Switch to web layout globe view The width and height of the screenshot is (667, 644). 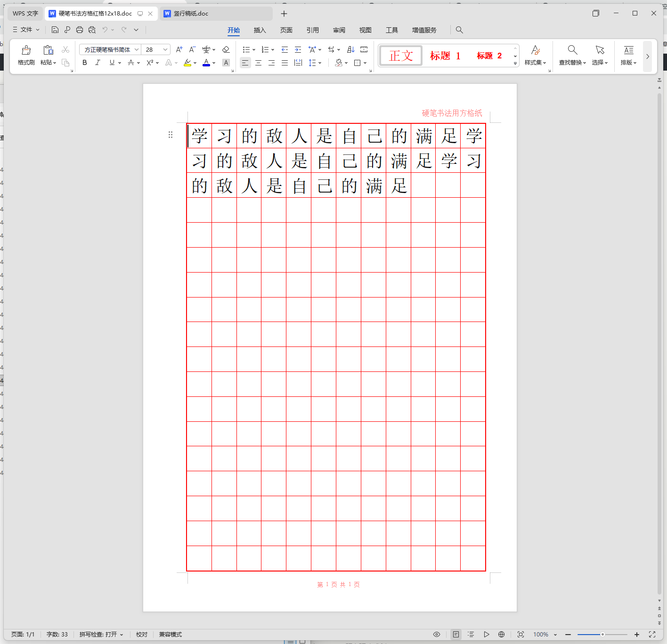(x=501, y=634)
